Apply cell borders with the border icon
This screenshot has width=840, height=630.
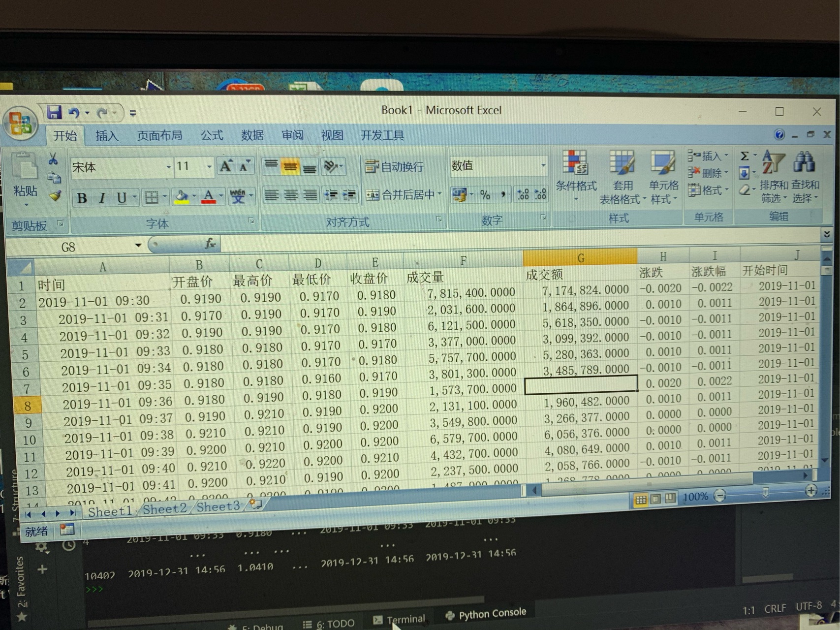coord(152,198)
